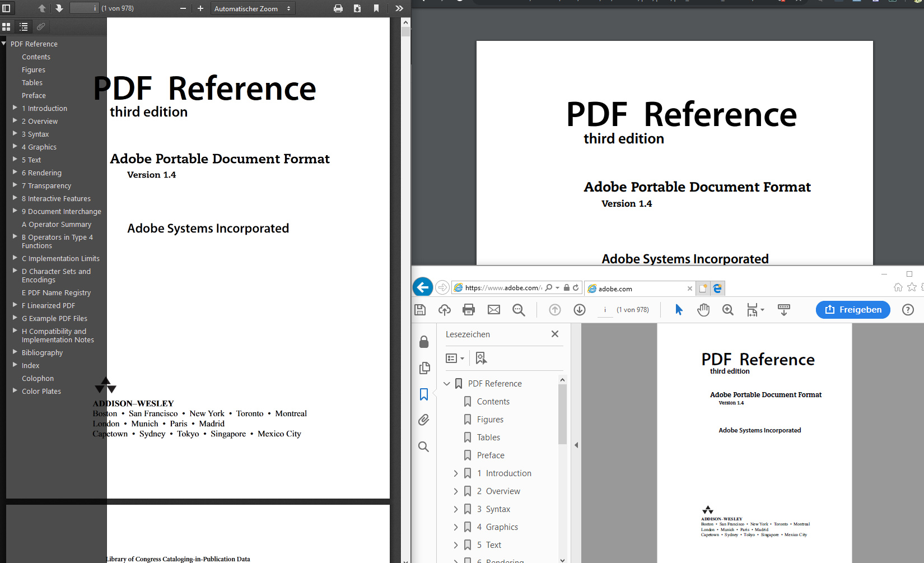Click the page number field in left viewer
The image size is (924, 563).
[x=84, y=8]
